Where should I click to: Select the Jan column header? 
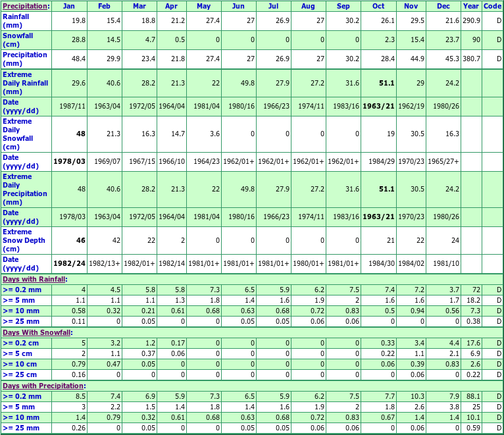coord(70,6)
